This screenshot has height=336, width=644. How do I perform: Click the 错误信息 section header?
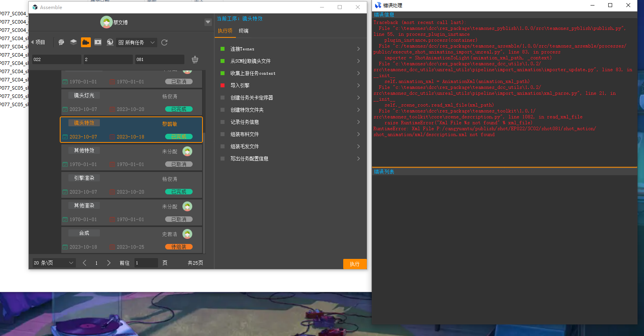pyautogui.click(x=384, y=15)
